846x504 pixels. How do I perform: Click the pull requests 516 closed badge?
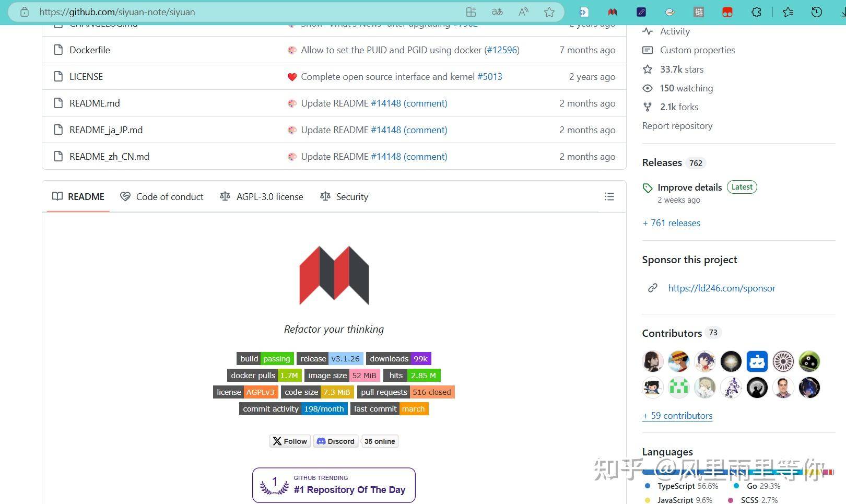[406, 392]
